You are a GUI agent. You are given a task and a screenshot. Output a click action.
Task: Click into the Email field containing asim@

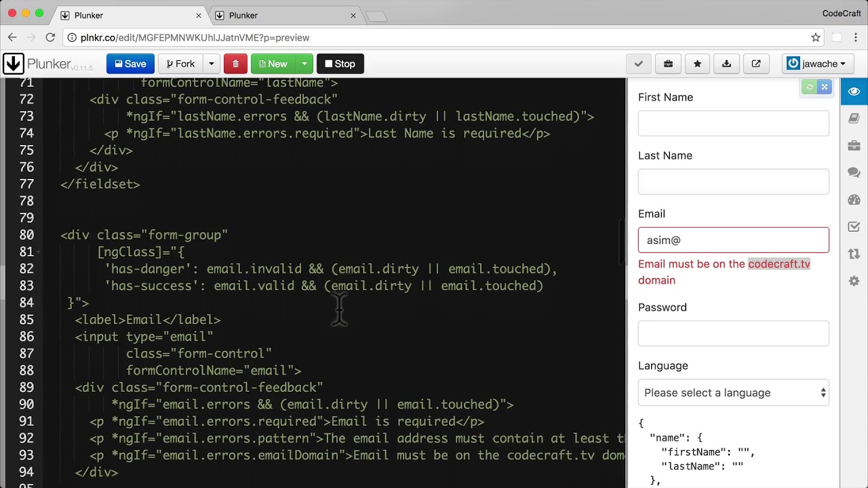733,240
